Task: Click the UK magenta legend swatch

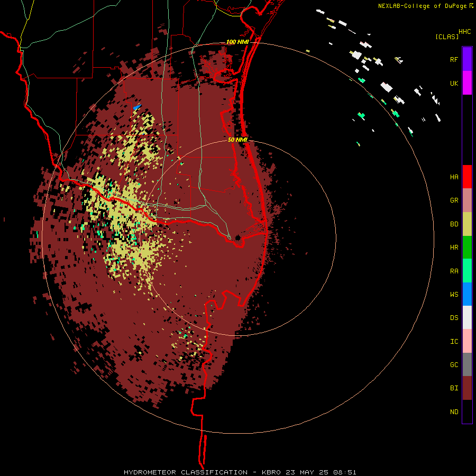Action: tap(467, 83)
